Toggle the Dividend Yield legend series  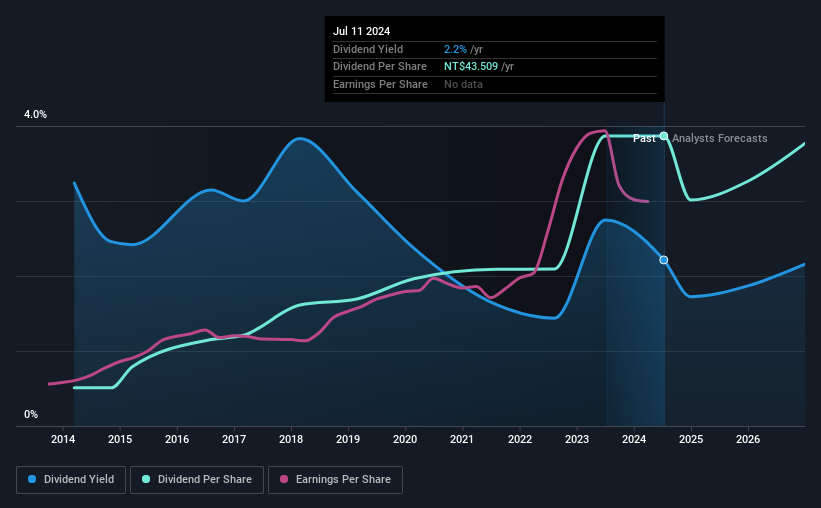(x=71, y=480)
